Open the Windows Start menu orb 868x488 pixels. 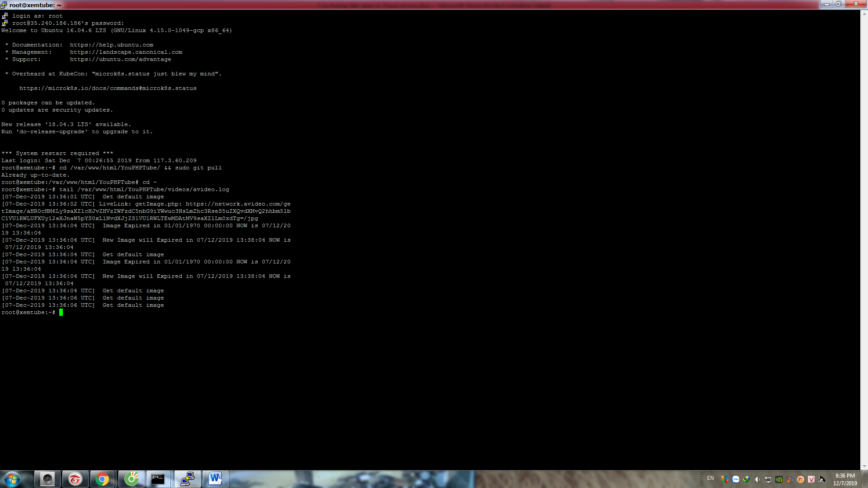12,479
